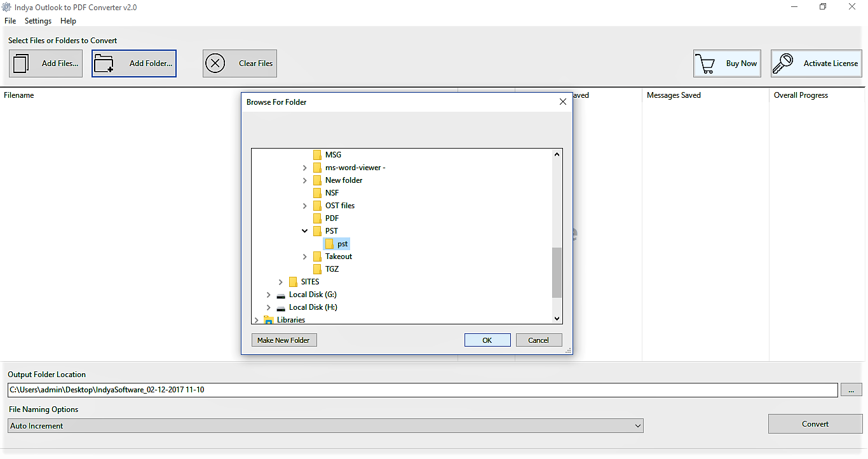The width and height of the screenshot is (868, 459).
Task: Expand the ms-word-viewer folder
Action: tap(305, 168)
